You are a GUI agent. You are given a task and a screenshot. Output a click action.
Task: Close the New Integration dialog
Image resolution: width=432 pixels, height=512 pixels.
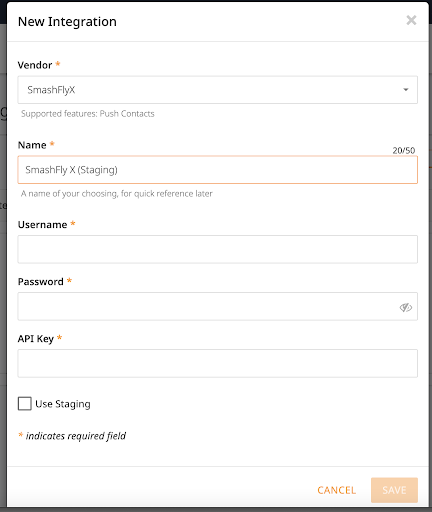(411, 20)
